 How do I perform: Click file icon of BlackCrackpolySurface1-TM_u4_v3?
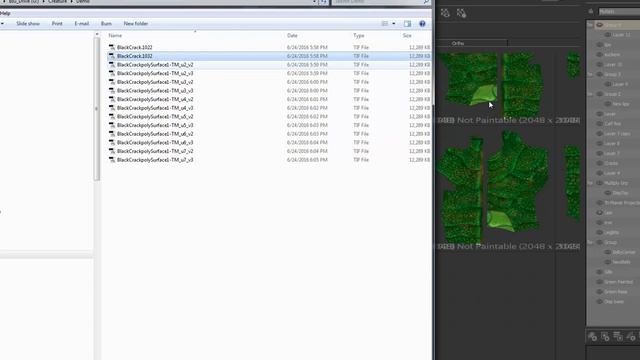pos(112,108)
